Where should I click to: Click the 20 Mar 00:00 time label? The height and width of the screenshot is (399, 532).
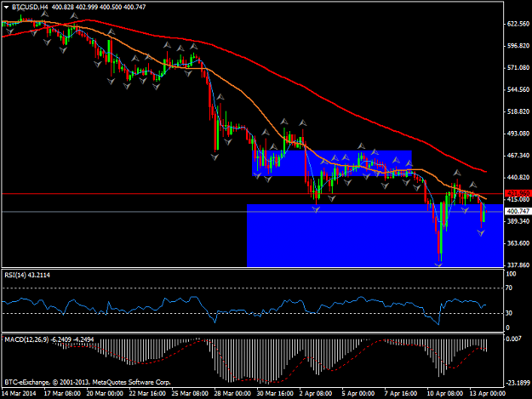click(x=105, y=393)
